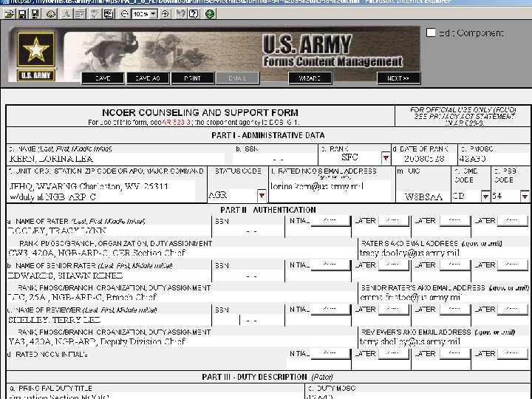Click the SAVE button in the banner
Viewport: 532px width, 399px height.
pyautogui.click(x=103, y=78)
